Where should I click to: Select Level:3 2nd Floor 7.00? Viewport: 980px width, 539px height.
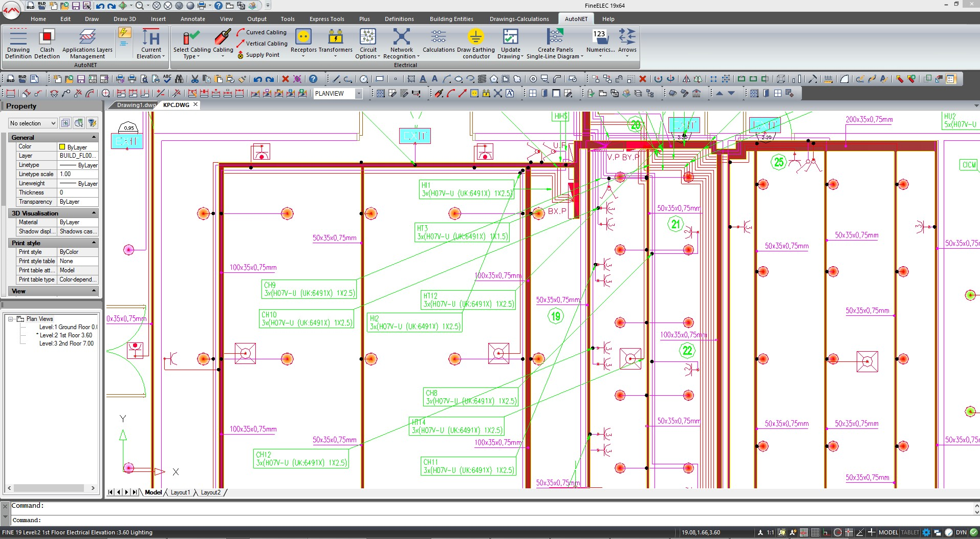66,343
